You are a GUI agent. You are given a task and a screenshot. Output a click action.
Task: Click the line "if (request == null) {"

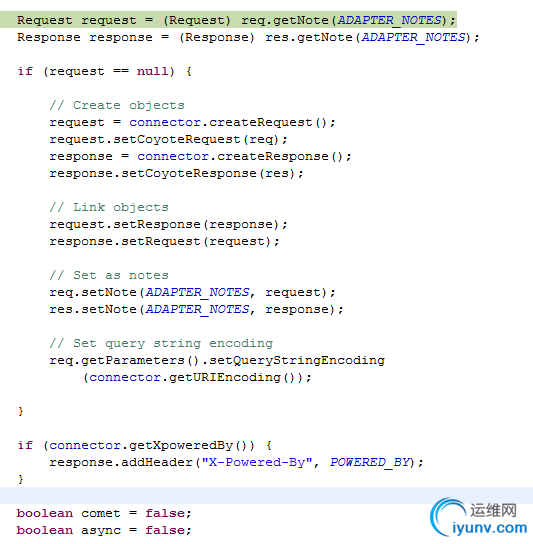(x=104, y=71)
